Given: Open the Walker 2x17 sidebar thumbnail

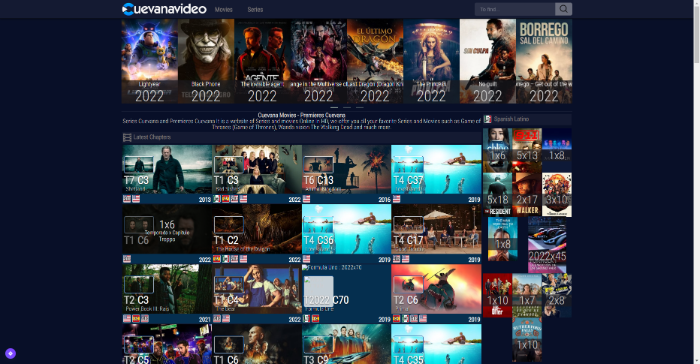Looking at the screenshot, I should pyautogui.click(x=527, y=195).
